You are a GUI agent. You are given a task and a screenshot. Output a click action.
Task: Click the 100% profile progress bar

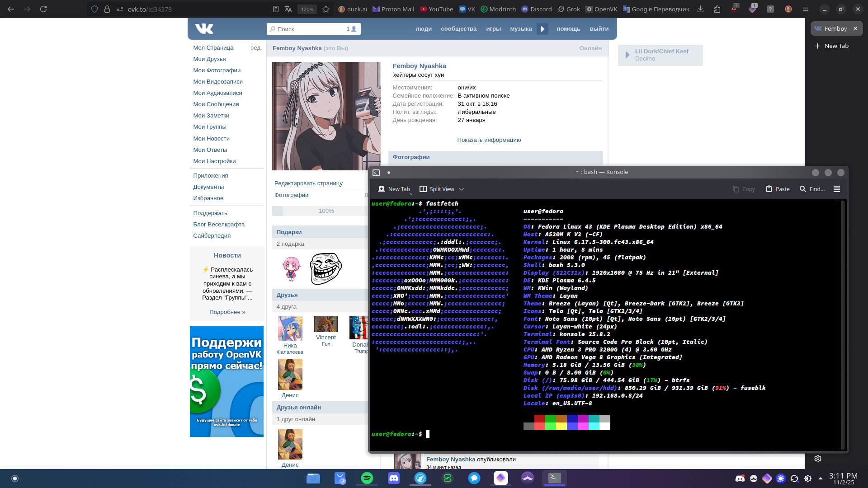click(x=325, y=211)
